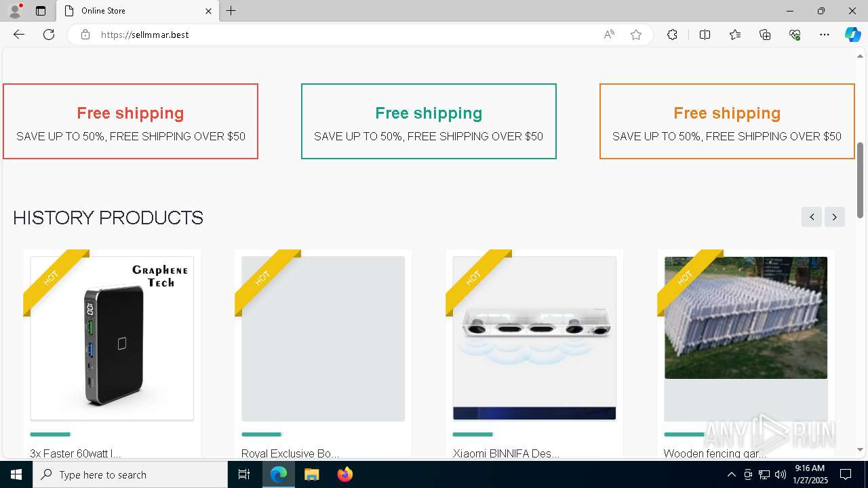Go back with the browser back arrow
This screenshot has width=868, height=488.
[x=19, y=35]
